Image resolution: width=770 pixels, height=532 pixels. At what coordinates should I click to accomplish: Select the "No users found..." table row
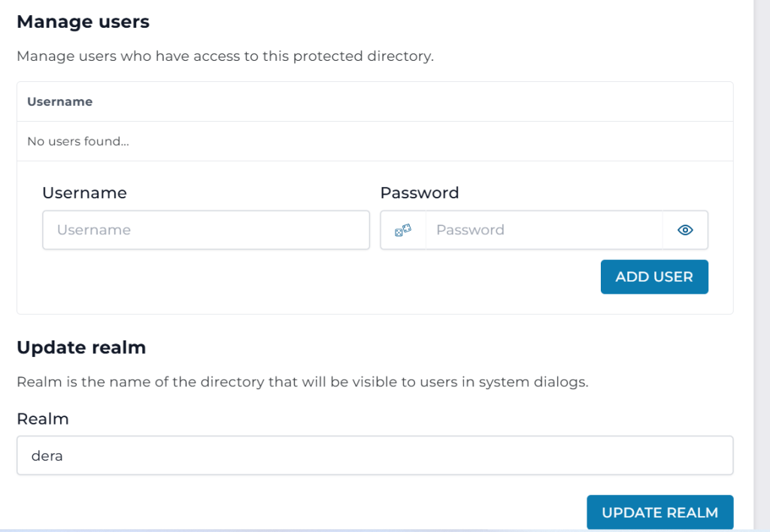pos(77,141)
